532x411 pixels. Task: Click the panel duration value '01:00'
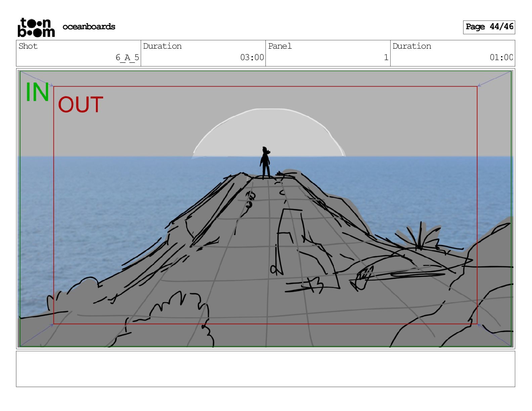click(x=501, y=57)
